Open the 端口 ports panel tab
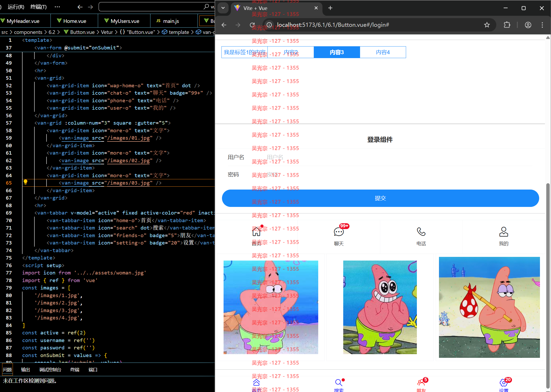This screenshot has width=551, height=392. pos(93,370)
